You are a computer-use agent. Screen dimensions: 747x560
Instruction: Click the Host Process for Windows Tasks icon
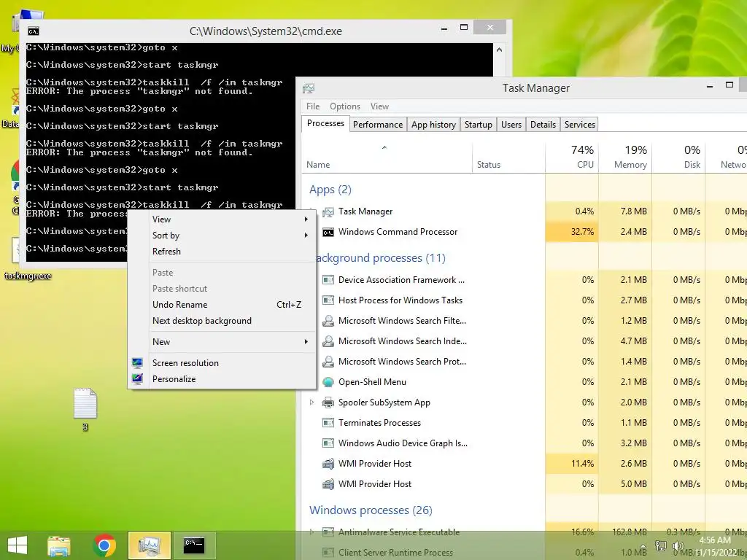click(328, 300)
